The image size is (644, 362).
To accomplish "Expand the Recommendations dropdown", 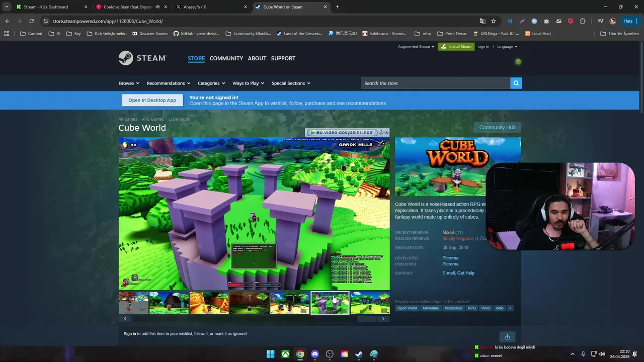I will [x=169, y=83].
